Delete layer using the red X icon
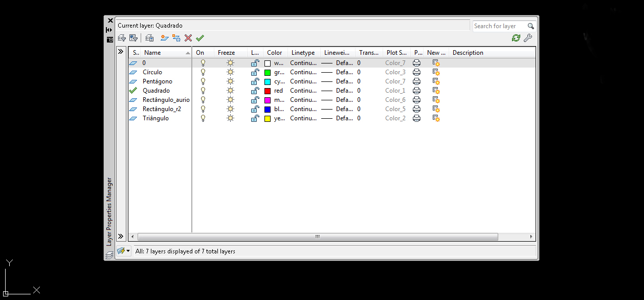The image size is (644, 300). click(188, 38)
